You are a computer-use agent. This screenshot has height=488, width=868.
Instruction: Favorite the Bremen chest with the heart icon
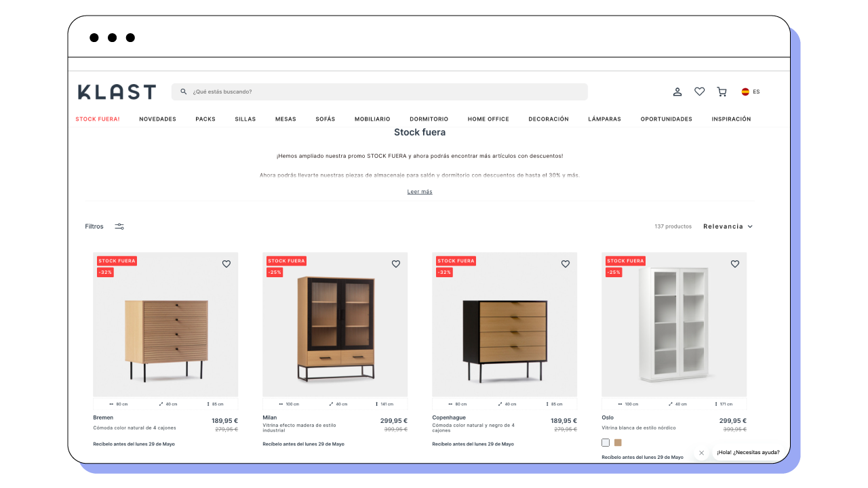click(x=226, y=264)
